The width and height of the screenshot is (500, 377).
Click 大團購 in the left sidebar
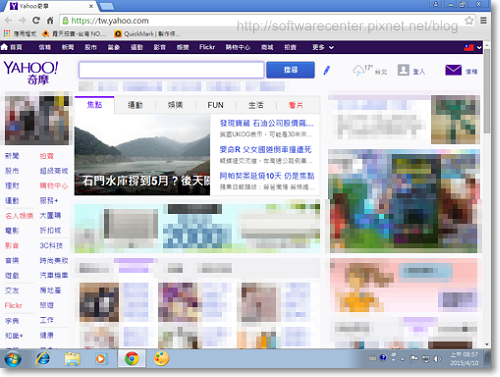click(50, 215)
